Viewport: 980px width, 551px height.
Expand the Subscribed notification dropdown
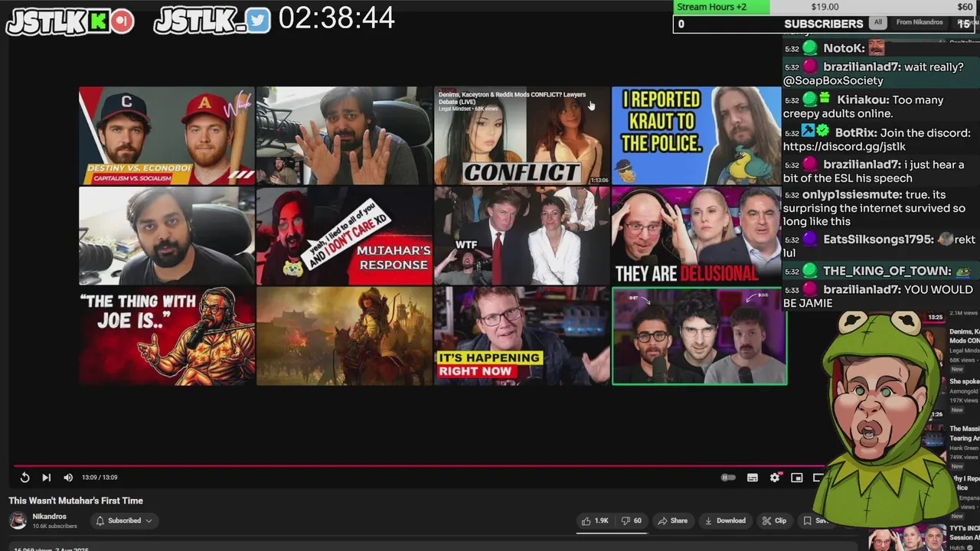[123, 520]
